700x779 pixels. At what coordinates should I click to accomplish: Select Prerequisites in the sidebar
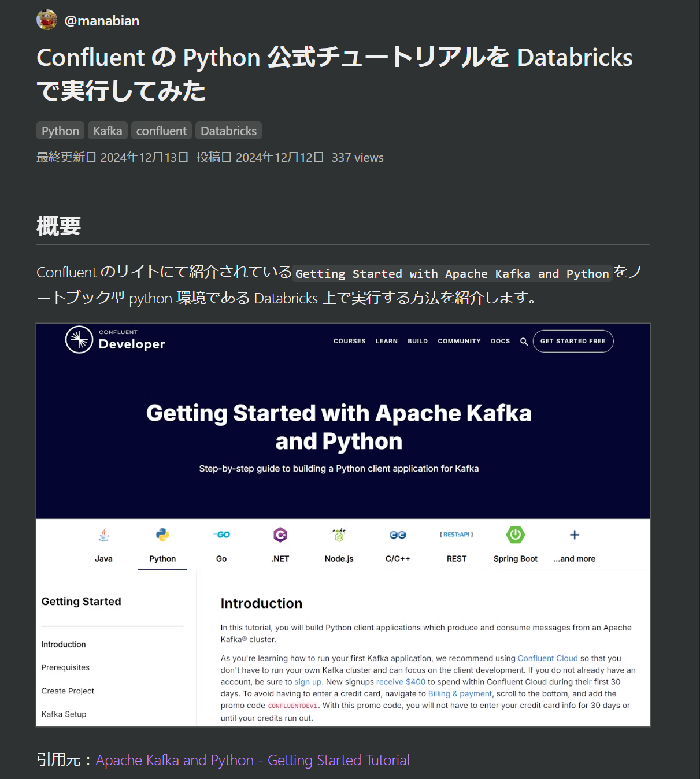click(65, 667)
